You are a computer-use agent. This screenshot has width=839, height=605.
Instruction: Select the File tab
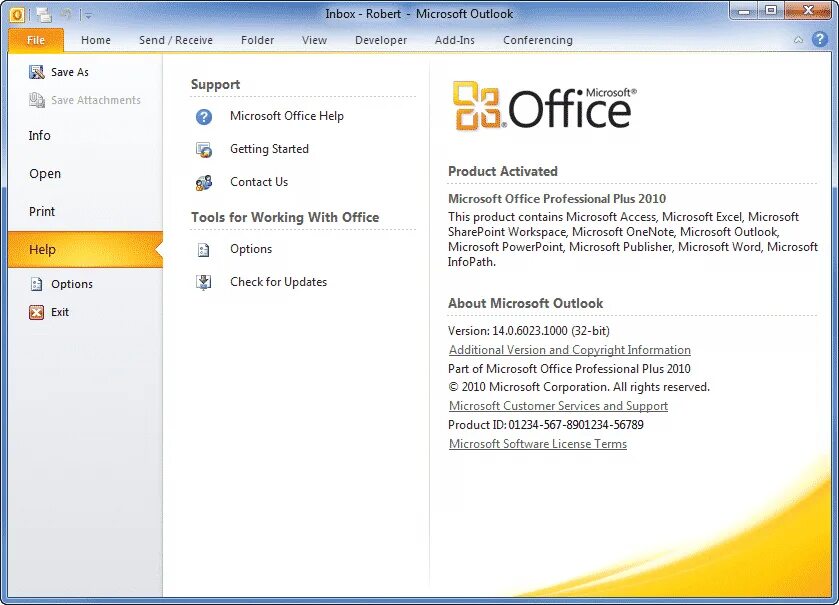click(36, 40)
